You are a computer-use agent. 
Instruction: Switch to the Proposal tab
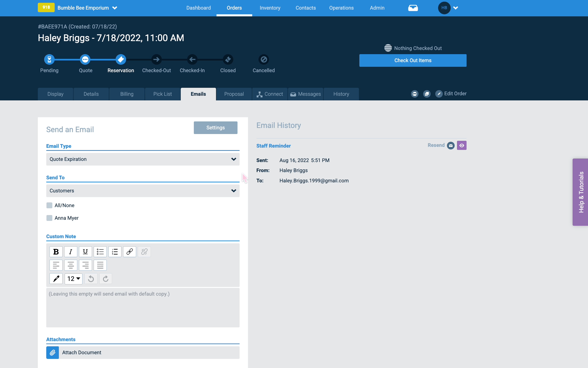pos(234,94)
